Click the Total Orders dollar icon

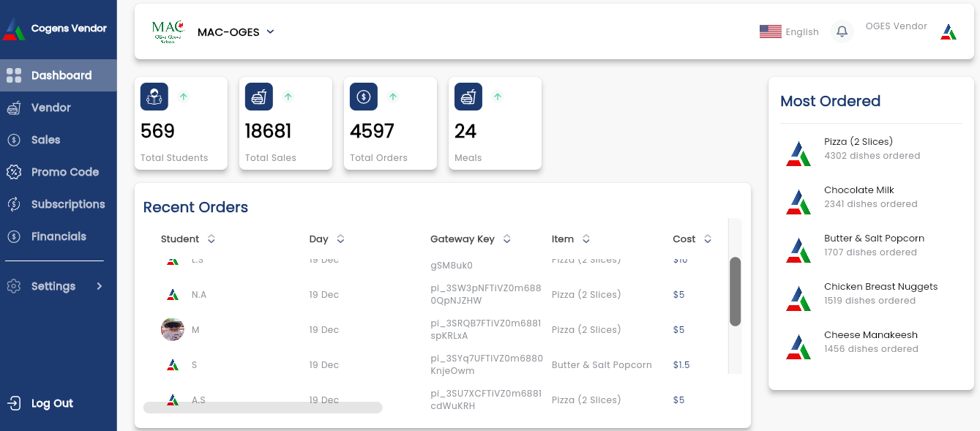tap(364, 97)
